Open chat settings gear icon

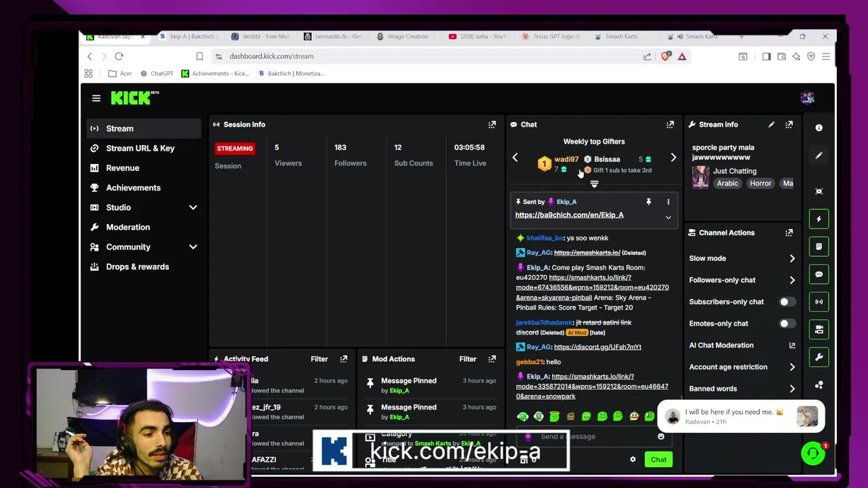click(633, 460)
